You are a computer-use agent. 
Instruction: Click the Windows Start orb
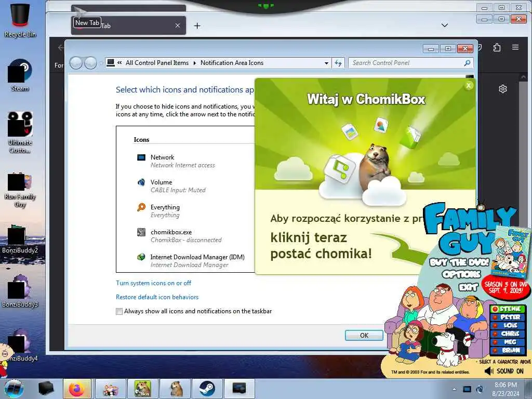point(14,389)
